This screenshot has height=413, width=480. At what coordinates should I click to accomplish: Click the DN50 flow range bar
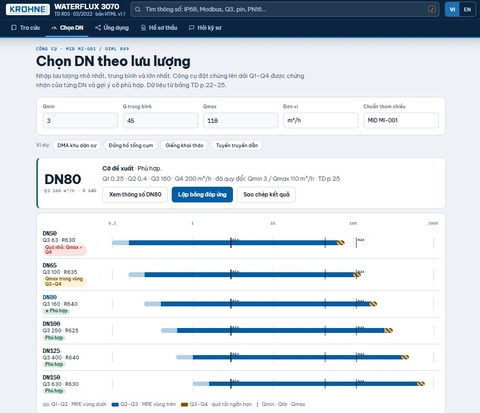click(x=228, y=243)
